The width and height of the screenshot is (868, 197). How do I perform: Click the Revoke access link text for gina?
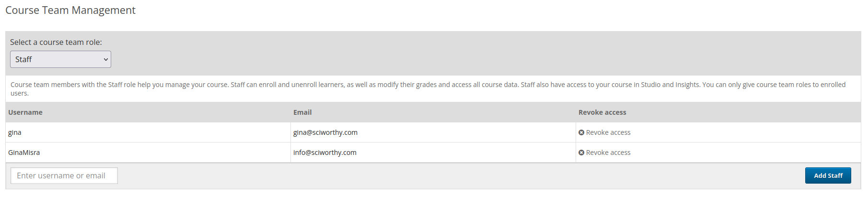[608, 132]
